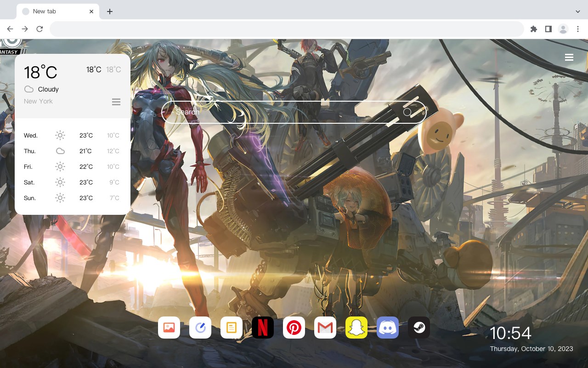Open the weather widget menu icon
588x368 pixels.
[116, 102]
